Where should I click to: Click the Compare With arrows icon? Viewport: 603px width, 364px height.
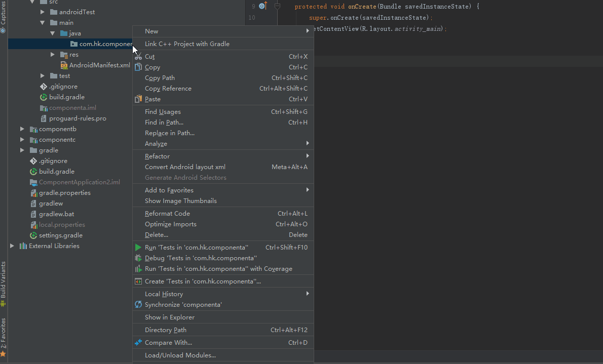click(138, 342)
